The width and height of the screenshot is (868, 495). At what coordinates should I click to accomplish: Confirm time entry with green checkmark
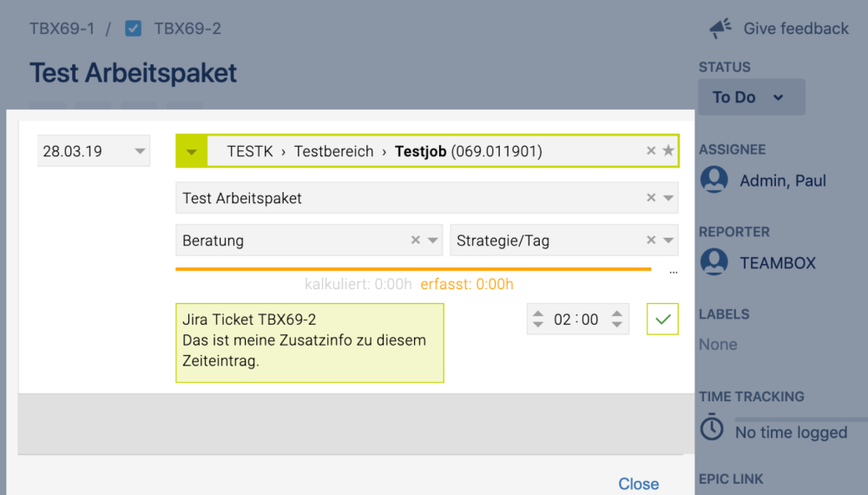(662, 319)
